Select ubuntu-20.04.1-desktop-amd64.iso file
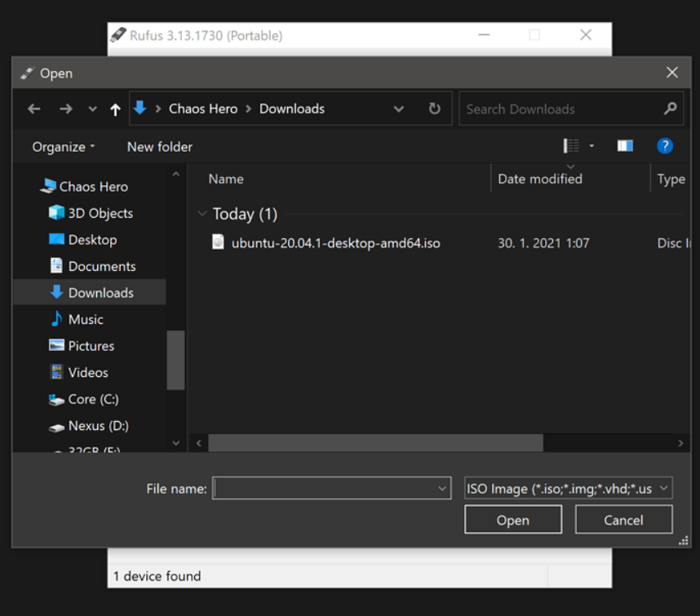 tap(335, 243)
